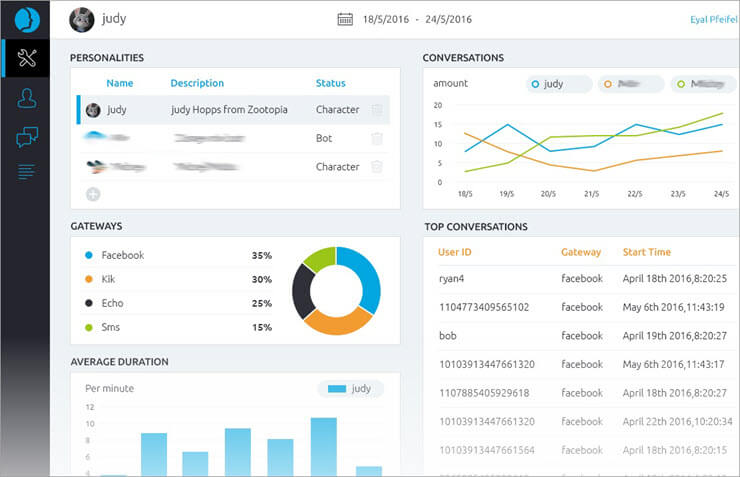This screenshot has height=477, width=740.
Task: Click the Kik orange gateway dot
Action: pyautogui.click(x=89, y=279)
